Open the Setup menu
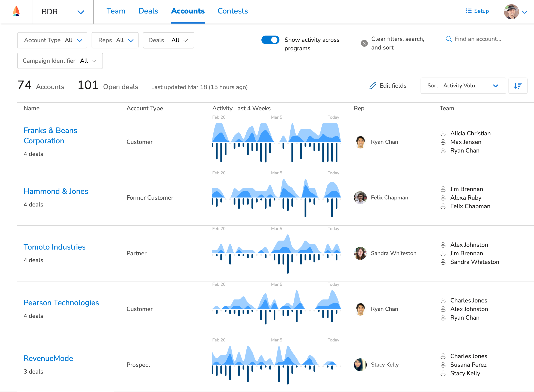Viewport: 534px width, 392px height. pos(477,11)
